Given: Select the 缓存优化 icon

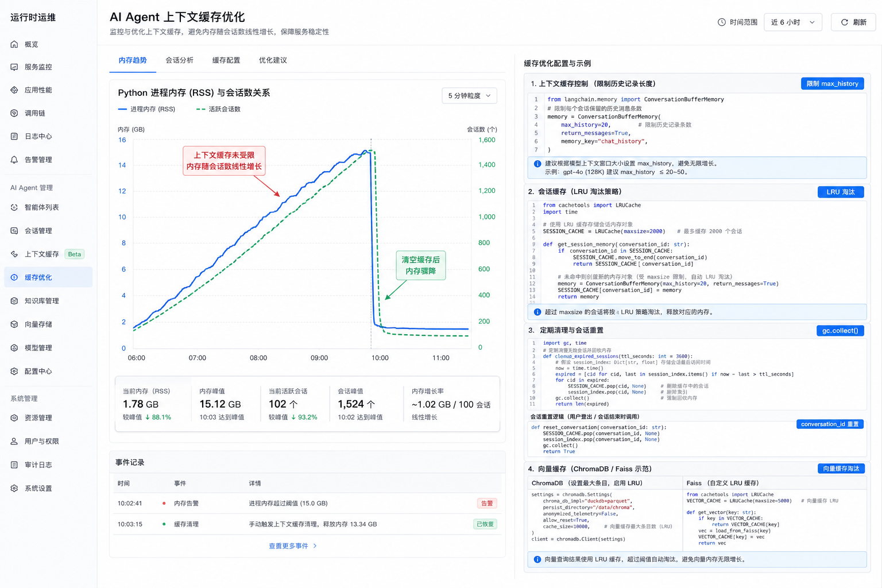Looking at the screenshot, I should (x=14, y=277).
